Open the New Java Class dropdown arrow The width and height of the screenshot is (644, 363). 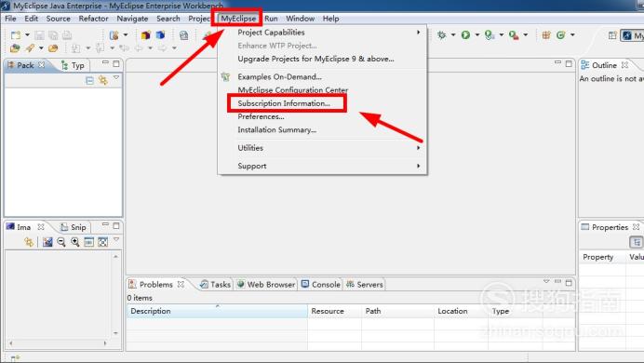point(572,35)
